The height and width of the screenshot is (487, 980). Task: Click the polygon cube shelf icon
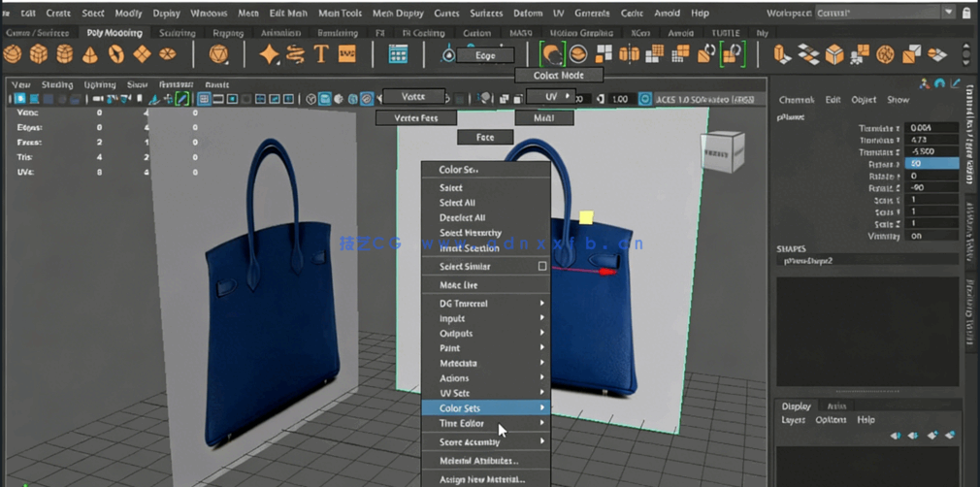[x=40, y=54]
